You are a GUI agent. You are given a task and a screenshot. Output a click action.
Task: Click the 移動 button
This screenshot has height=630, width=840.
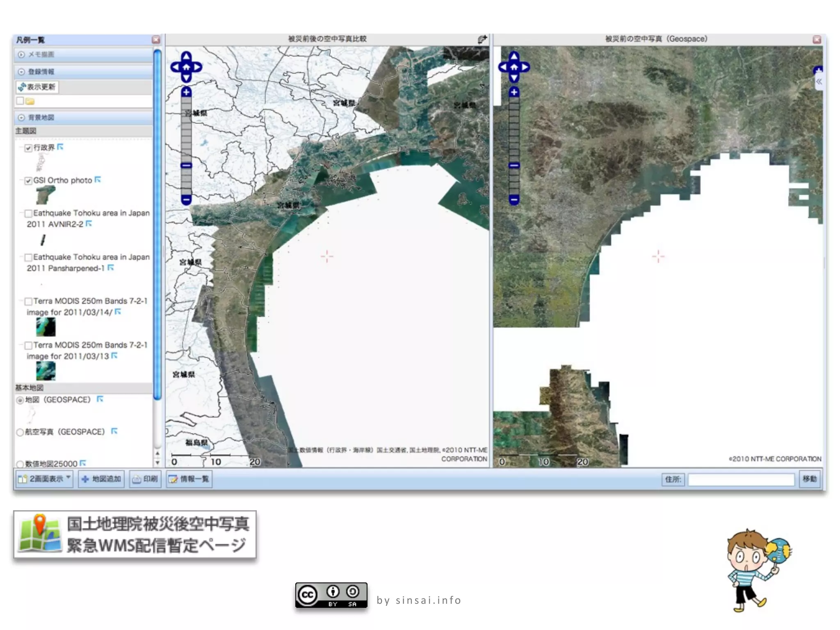coord(809,479)
